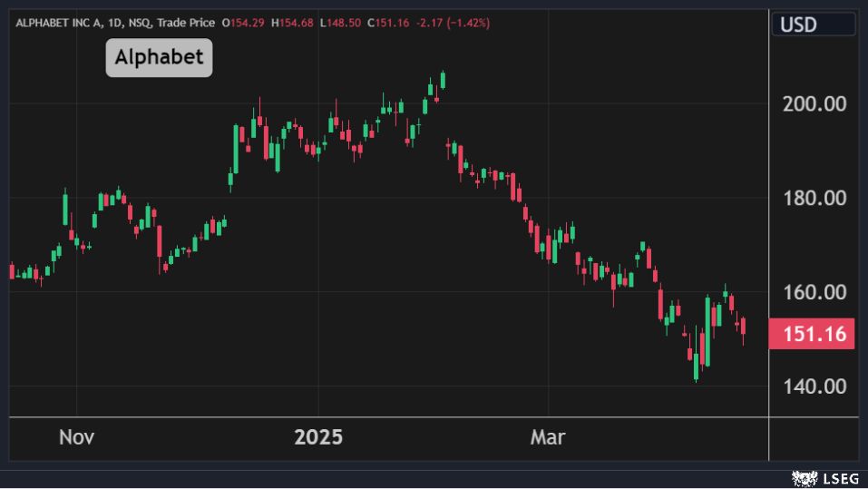Click the change value -2.17 (-1.42%)
Image resolution: width=868 pixels, height=489 pixels.
tap(453, 24)
